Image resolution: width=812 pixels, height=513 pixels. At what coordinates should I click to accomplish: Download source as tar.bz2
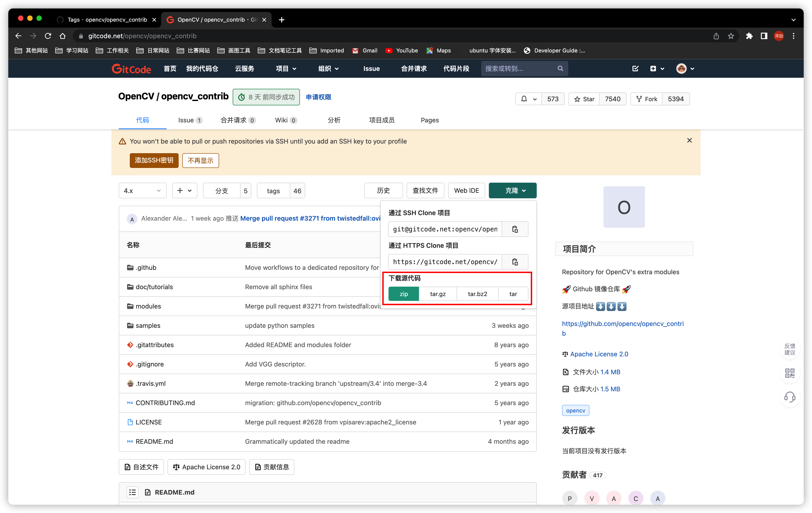point(477,294)
